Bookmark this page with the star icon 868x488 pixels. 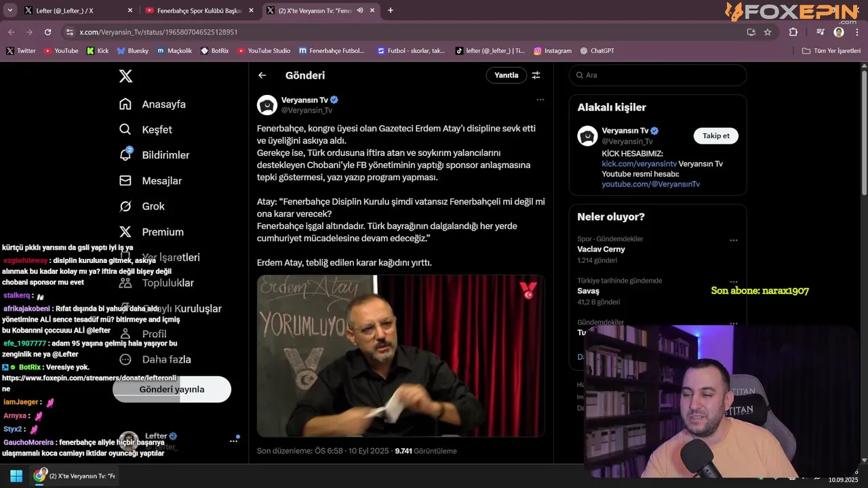(x=768, y=32)
